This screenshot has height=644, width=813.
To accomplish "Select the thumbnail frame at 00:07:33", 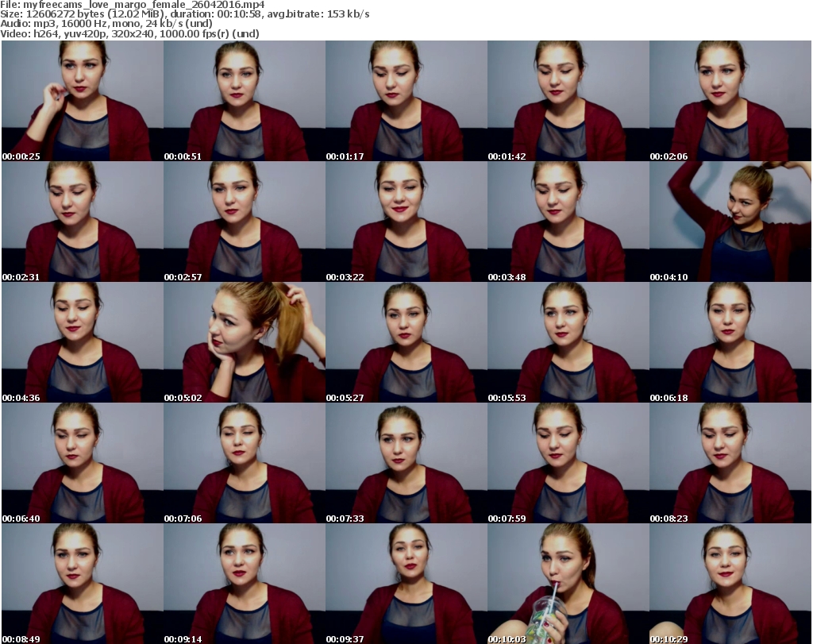I will point(406,463).
